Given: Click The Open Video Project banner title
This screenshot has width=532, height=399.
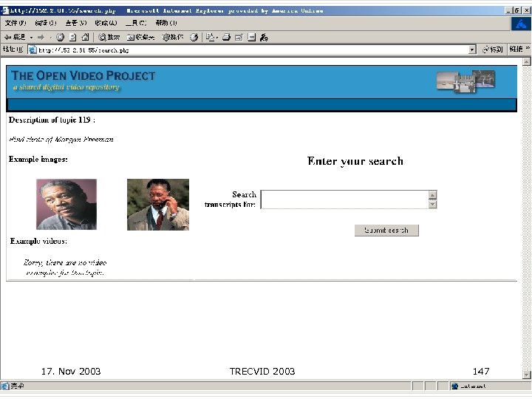Looking at the screenshot, I should click(x=83, y=75).
